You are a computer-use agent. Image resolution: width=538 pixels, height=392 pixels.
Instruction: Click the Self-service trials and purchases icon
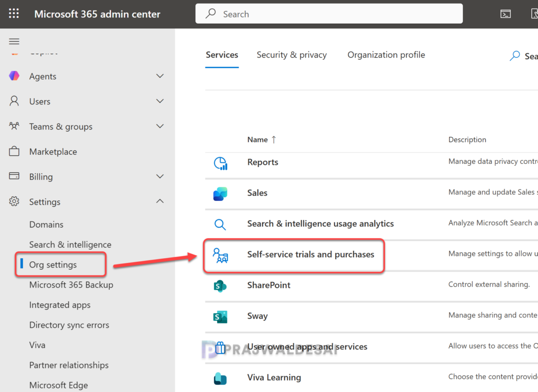point(220,255)
